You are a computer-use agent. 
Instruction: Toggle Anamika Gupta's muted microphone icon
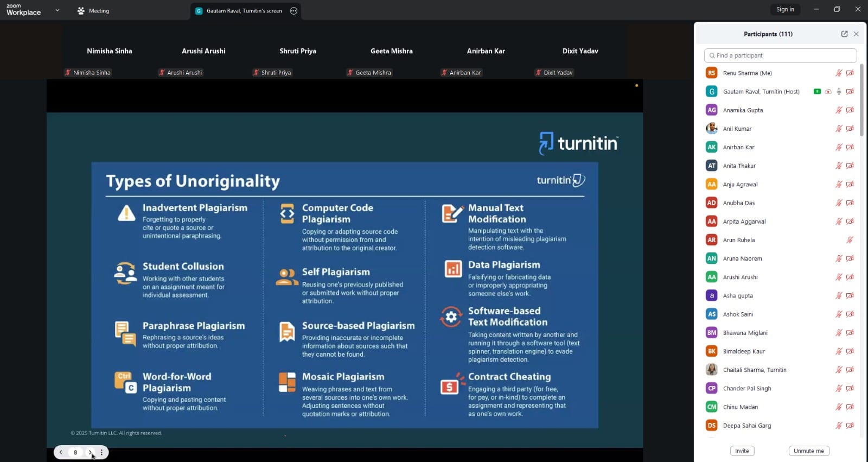tap(839, 110)
